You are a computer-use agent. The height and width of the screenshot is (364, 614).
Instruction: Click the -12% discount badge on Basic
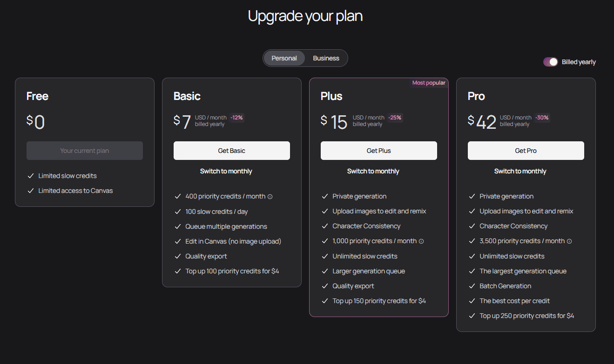click(x=236, y=118)
